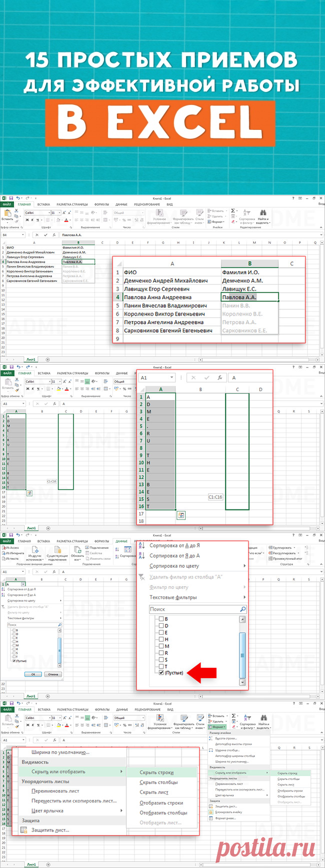Open 'Формат' dropdown in Format-menu screenshot ribbon

(x=216, y=727)
